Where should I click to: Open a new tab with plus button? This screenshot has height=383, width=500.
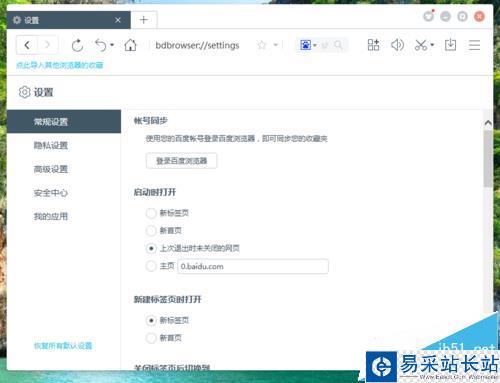pos(144,20)
